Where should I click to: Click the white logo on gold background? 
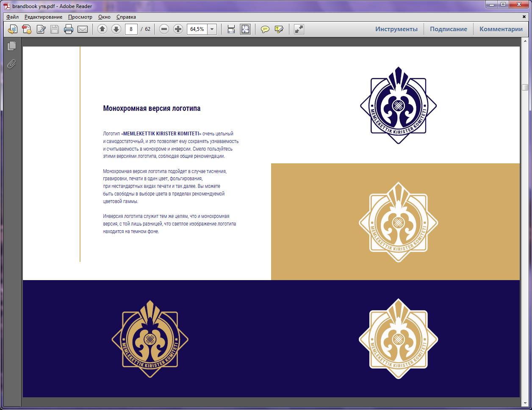click(x=398, y=222)
